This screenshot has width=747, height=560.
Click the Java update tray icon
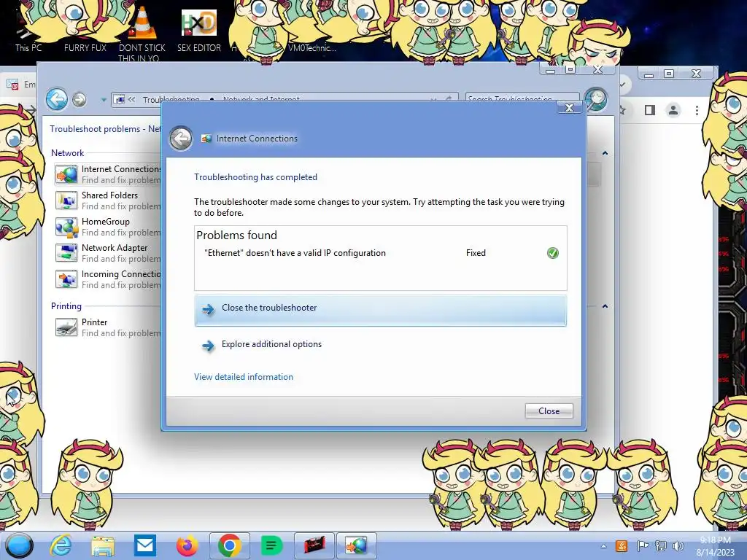click(x=622, y=546)
